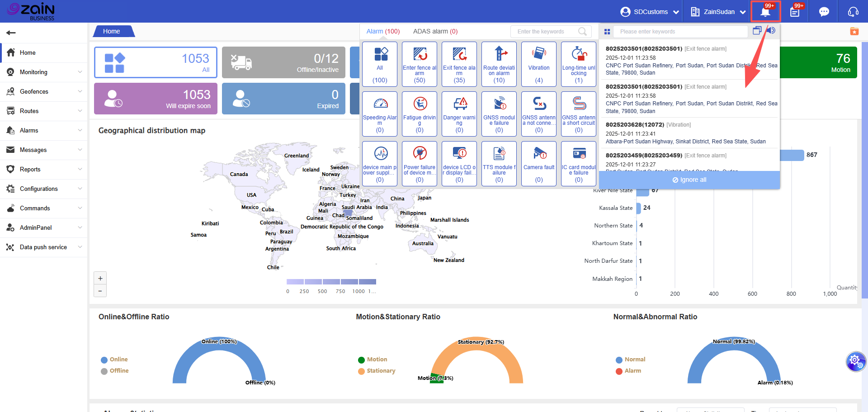Open the chat message bubble icon
868x412 pixels.
pos(824,12)
